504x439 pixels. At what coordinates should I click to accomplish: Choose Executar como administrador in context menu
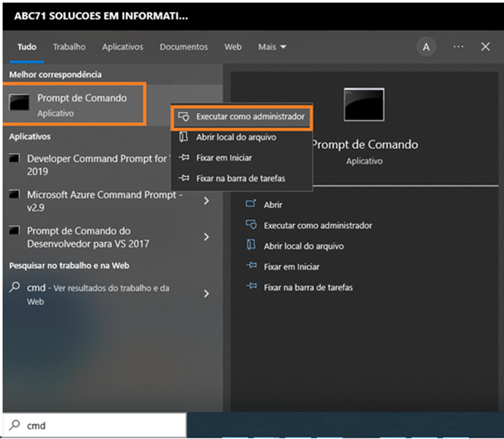click(242, 116)
